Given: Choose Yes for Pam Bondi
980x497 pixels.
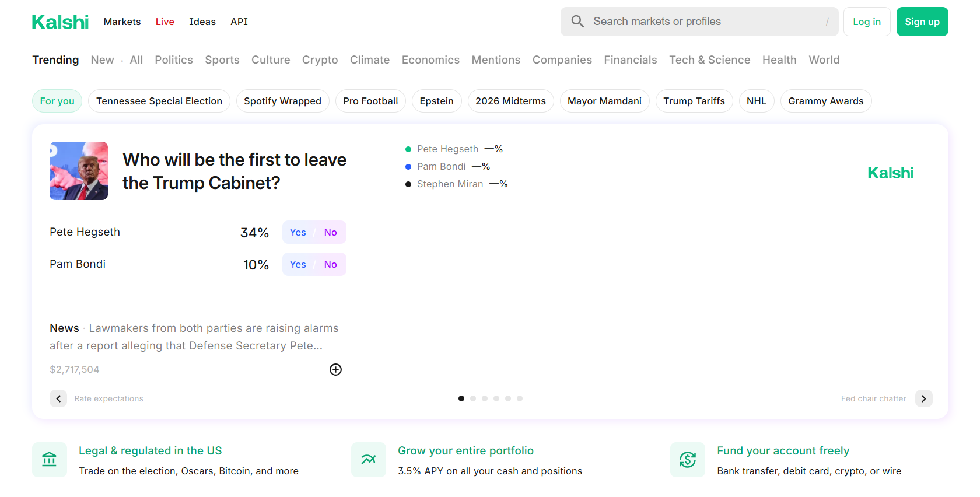Looking at the screenshot, I should pyautogui.click(x=297, y=264).
